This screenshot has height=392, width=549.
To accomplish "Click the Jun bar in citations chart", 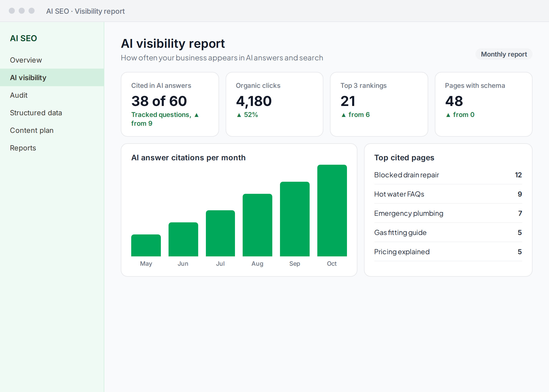I will 183,239.
